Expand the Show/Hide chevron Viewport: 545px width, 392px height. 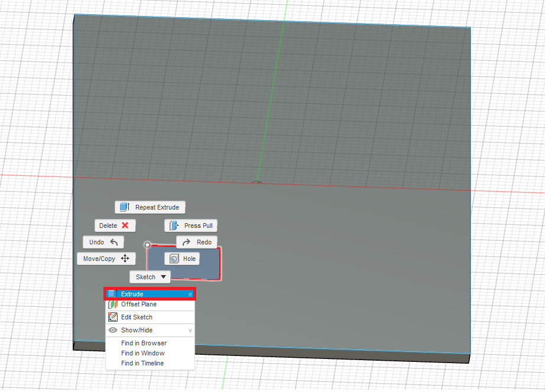tap(190, 330)
